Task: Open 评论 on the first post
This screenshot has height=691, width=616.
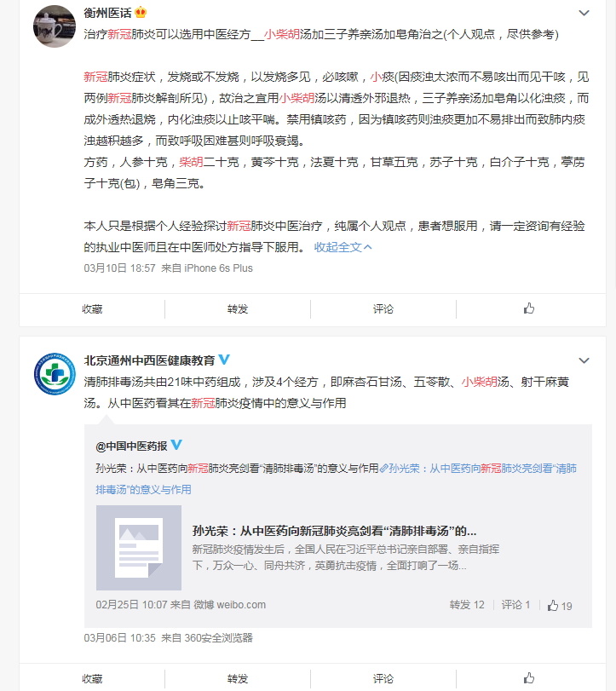Action: tap(383, 309)
